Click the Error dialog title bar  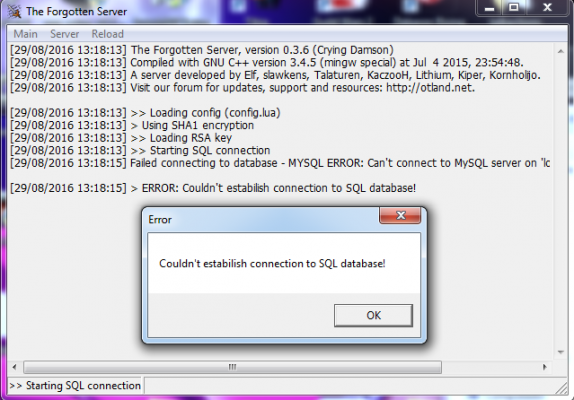[x=262, y=220]
